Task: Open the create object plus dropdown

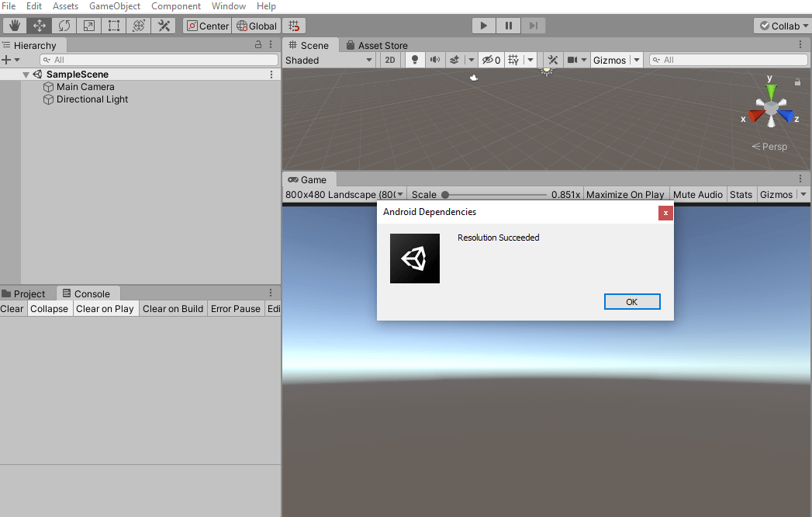Action: [x=11, y=60]
